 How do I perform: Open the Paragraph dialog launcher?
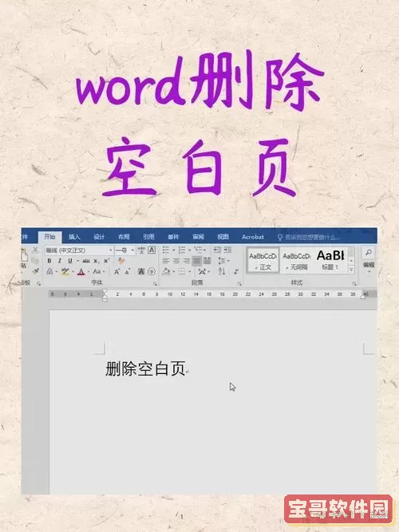(239, 283)
